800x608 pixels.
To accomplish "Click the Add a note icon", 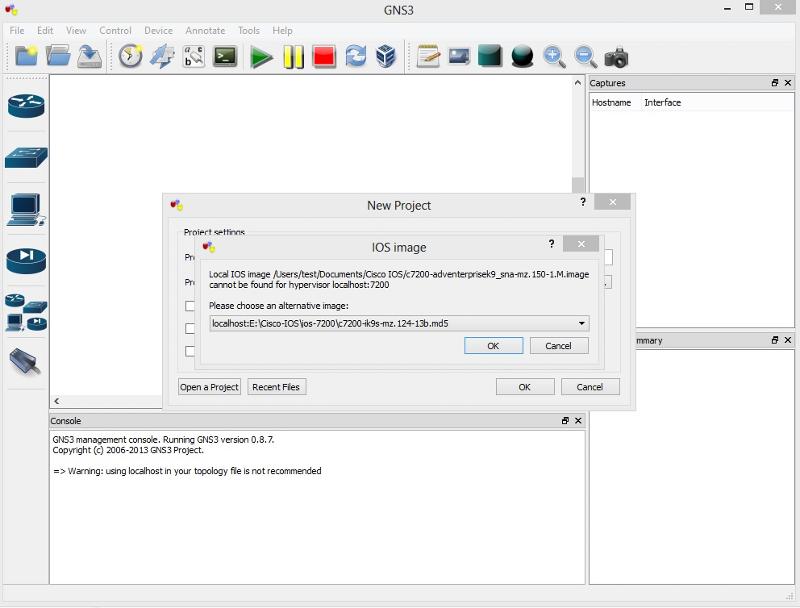I will coord(428,56).
